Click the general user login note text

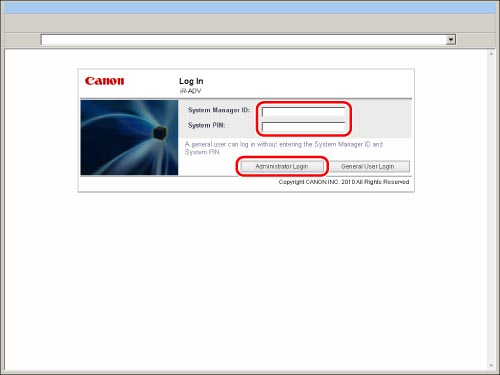[x=284, y=148]
